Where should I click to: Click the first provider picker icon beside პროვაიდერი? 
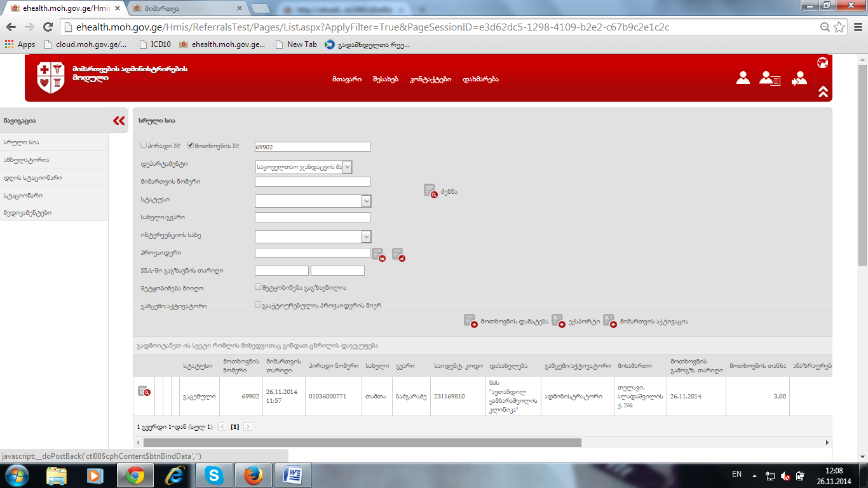click(x=378, y=255)
